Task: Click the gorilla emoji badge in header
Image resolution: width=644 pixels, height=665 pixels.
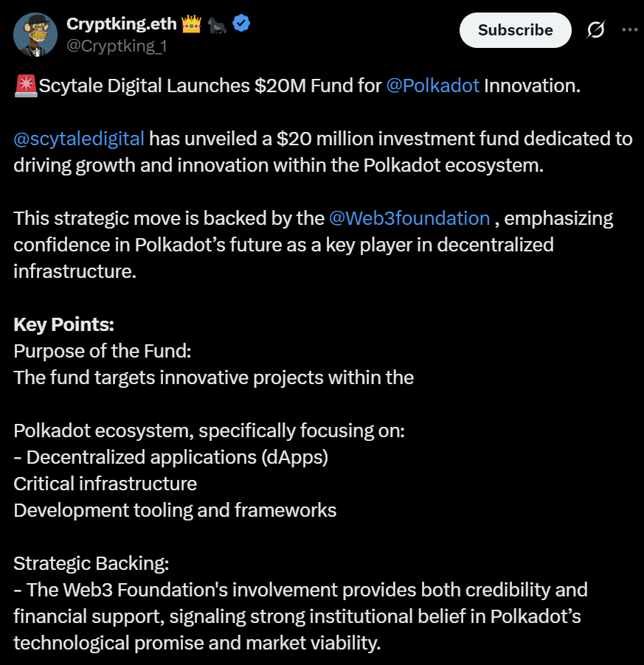Action: point(218,24)
